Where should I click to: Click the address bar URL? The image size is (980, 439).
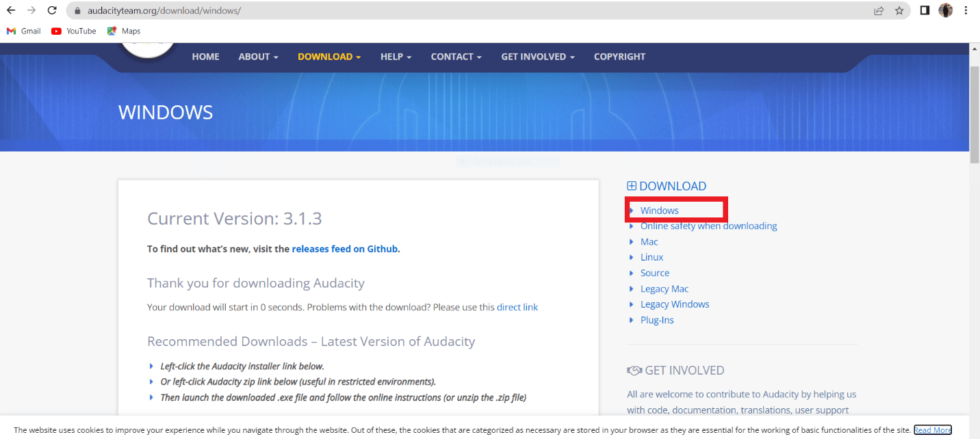tap(164, 11)
